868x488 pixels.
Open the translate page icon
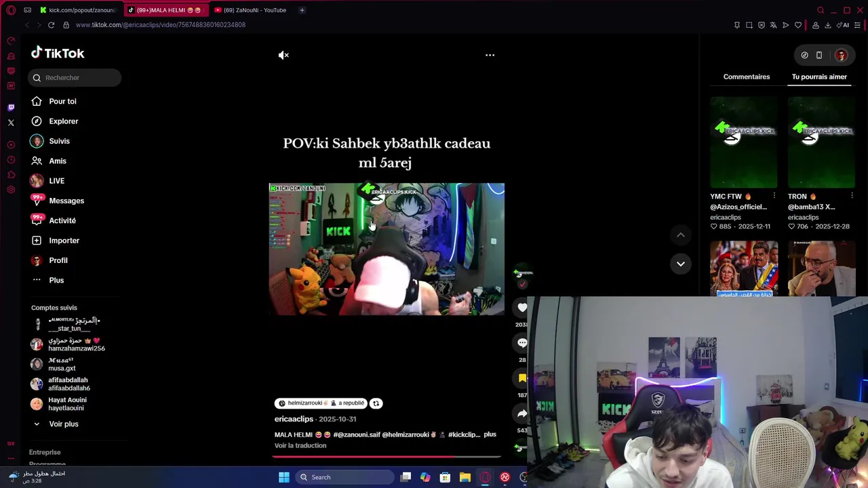[x=774, y=25]
